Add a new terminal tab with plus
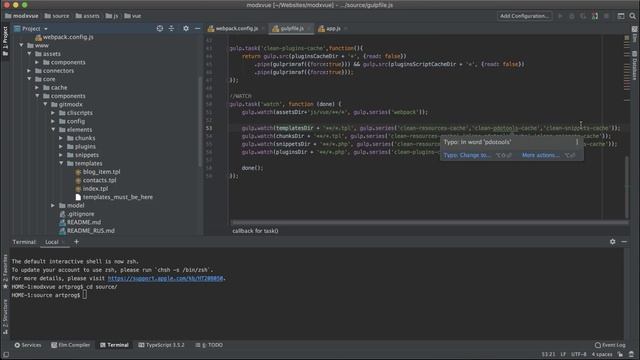 (x=76, y=242)
